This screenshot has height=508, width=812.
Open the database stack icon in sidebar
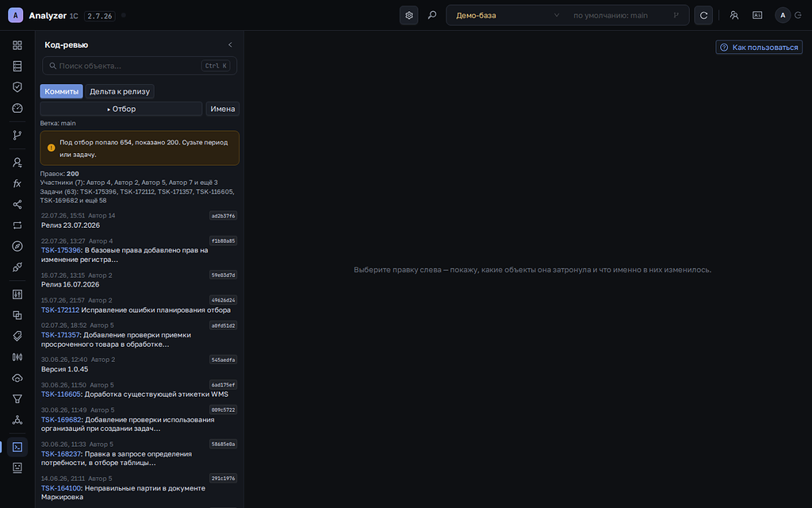[17, 66]
